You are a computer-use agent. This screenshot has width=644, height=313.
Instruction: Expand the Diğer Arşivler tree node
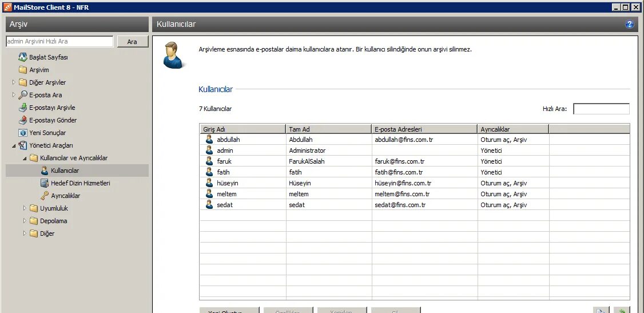click(x=14, y=82)
